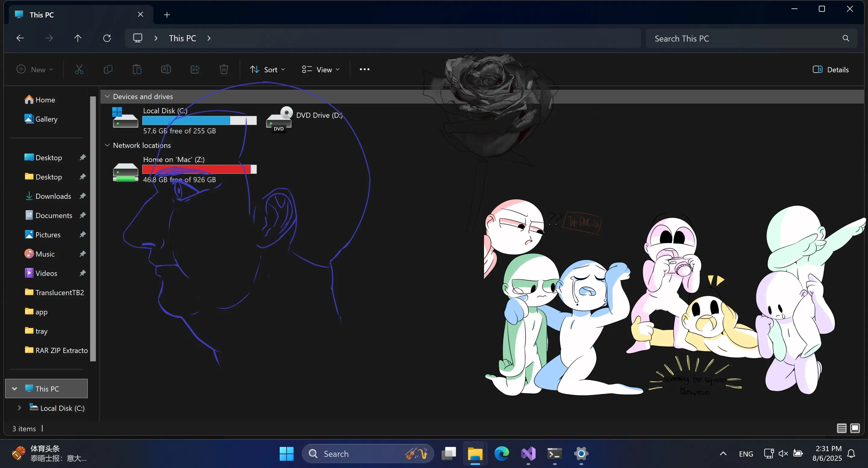Collapse Devices and drives group

107,97
